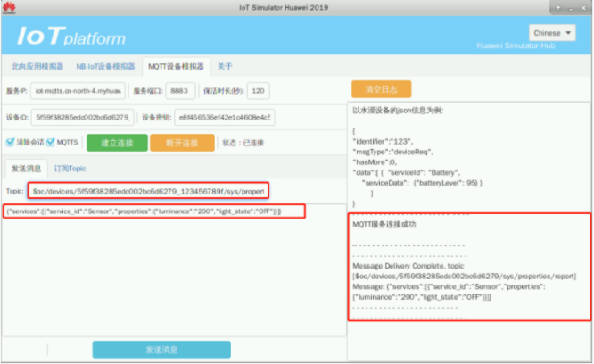Click the 服务端口 field showing 8883
Image resolution: width=594 pixels, height=364 pixels.
tap(180, 91)
